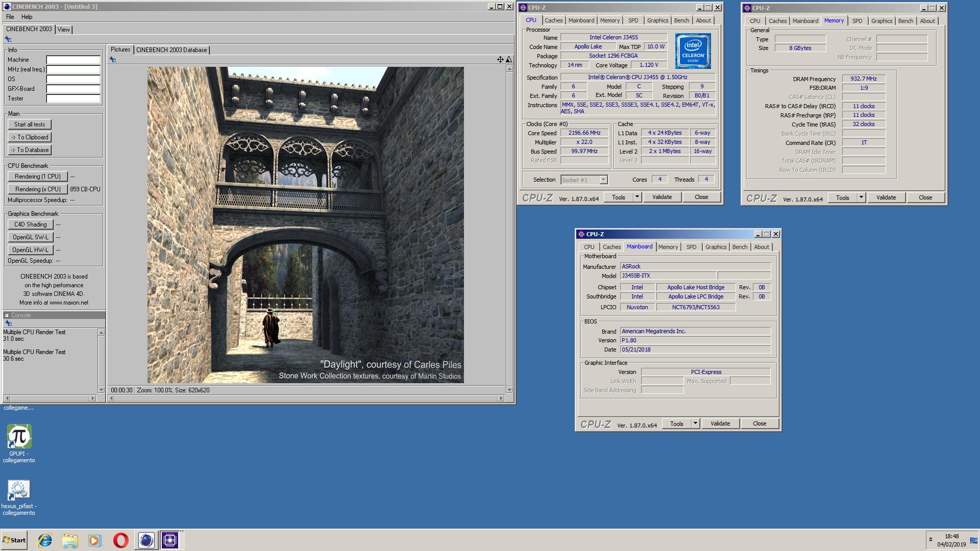Open Internet Explorer from the taskbar
This screenshot has height=551, width=980.
coord(45,540)
